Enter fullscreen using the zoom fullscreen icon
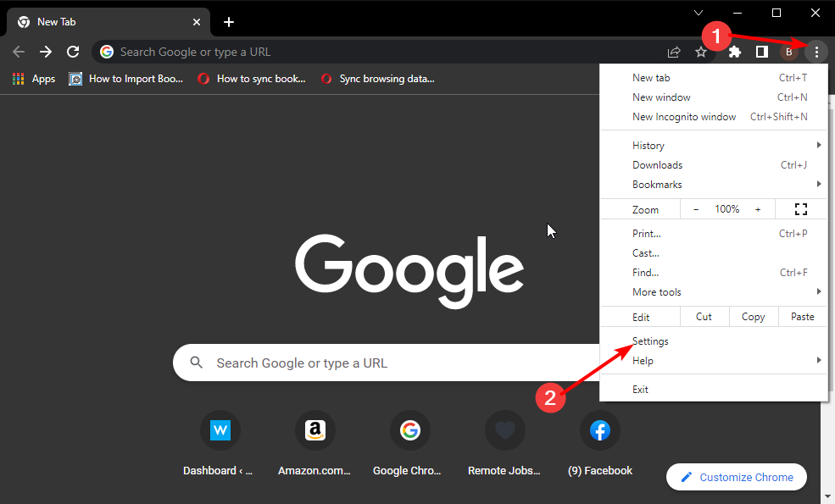The width and height of the screenshot is (835, 504). [801, 209]
